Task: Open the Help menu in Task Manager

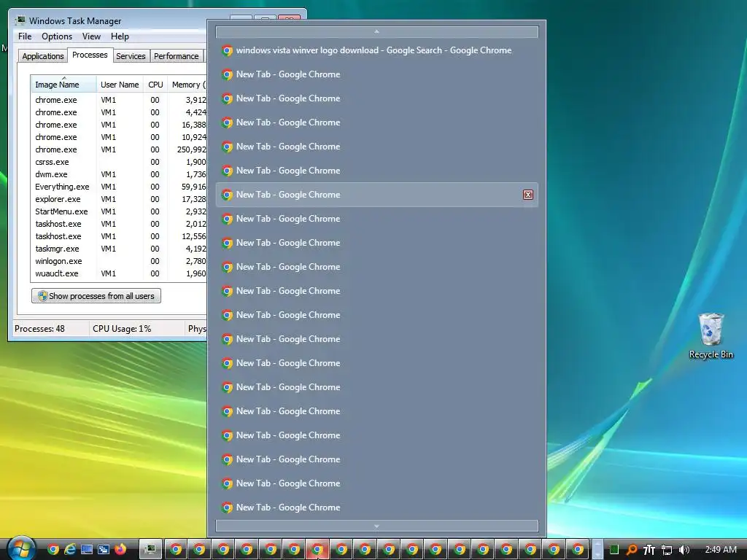Action: point(120,36)
